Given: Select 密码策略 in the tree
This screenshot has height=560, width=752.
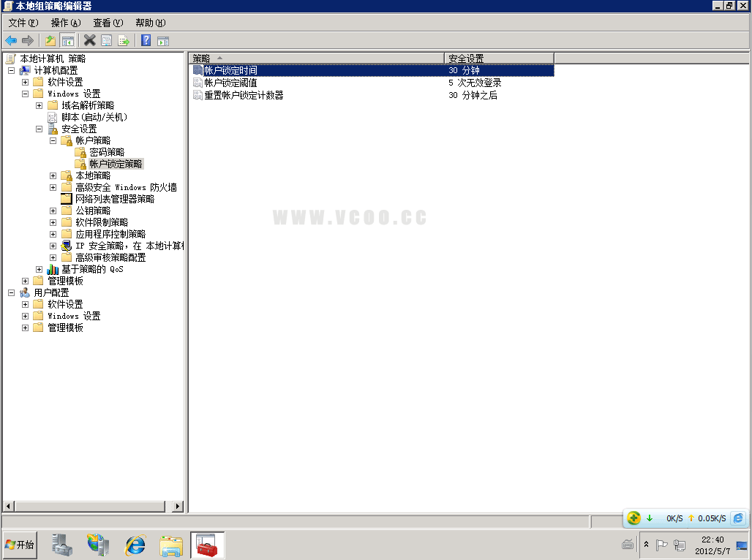Looking at the screenshot, I should 107,152.
